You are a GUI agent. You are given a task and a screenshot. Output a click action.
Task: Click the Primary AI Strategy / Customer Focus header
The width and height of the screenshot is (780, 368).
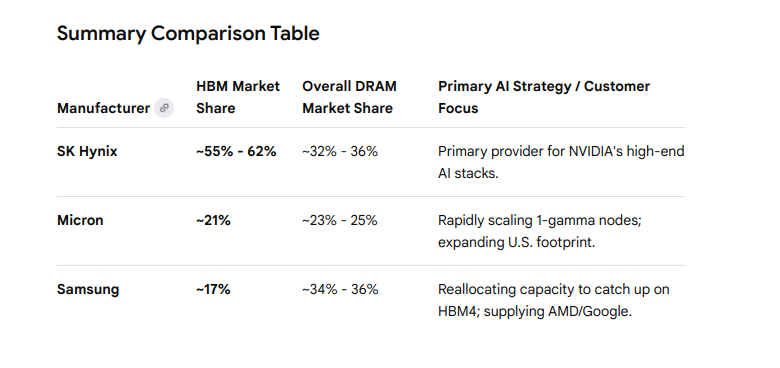coord(544,97)
